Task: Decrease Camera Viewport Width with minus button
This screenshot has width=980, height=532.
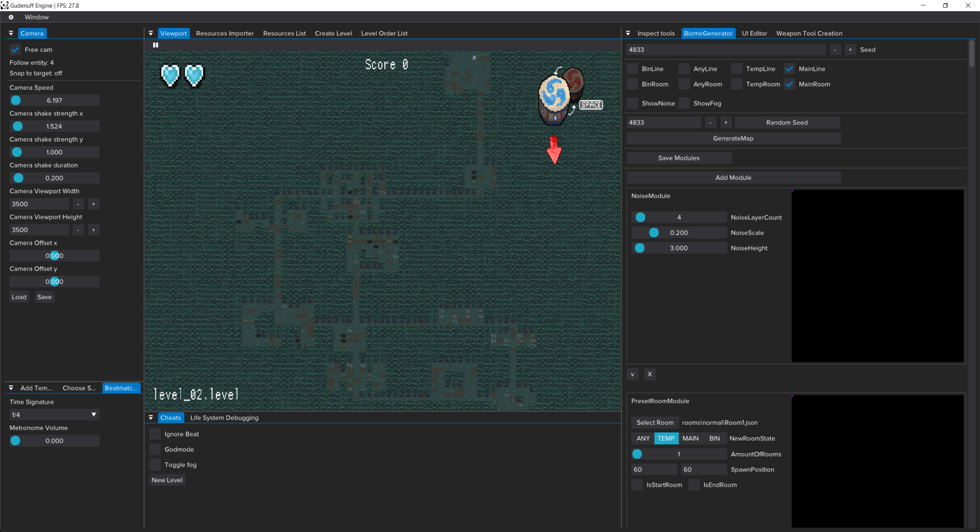Action: (78, 204)
